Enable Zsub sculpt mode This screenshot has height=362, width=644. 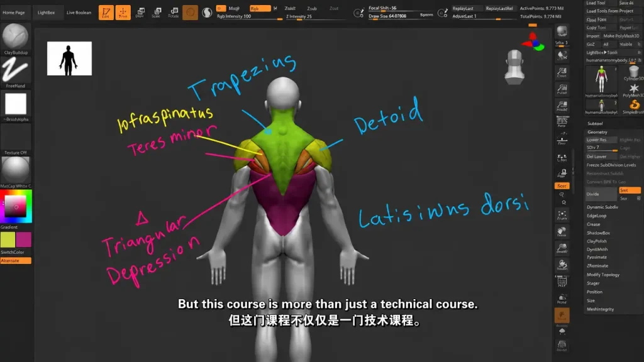tap(312, 8)
